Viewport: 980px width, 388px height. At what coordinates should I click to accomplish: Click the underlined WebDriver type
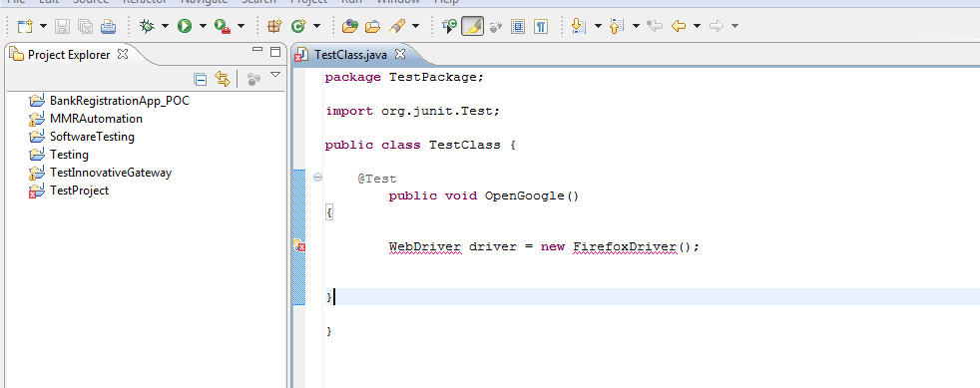tap(425, 246)
